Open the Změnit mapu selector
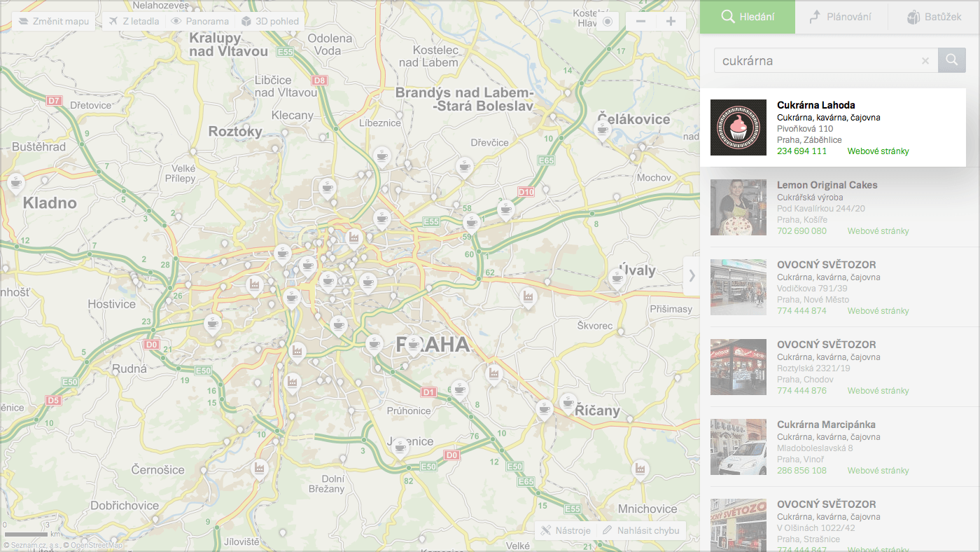The image size is (980, 552). (x=54, y=21)
